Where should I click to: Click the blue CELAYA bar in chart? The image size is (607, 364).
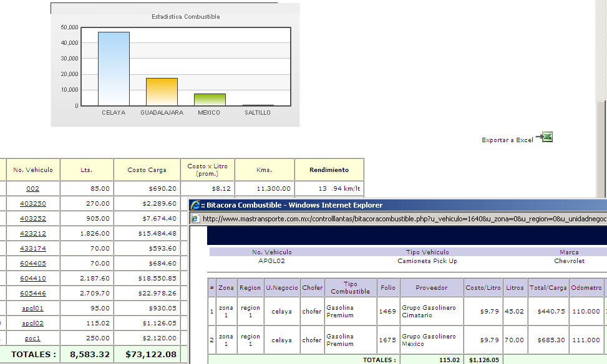coord(114,69)
